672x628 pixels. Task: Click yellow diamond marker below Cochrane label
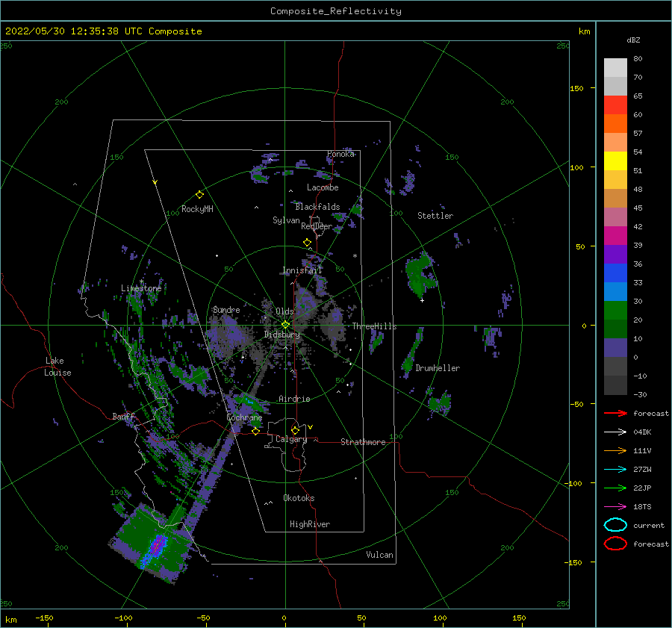[255, 432]
